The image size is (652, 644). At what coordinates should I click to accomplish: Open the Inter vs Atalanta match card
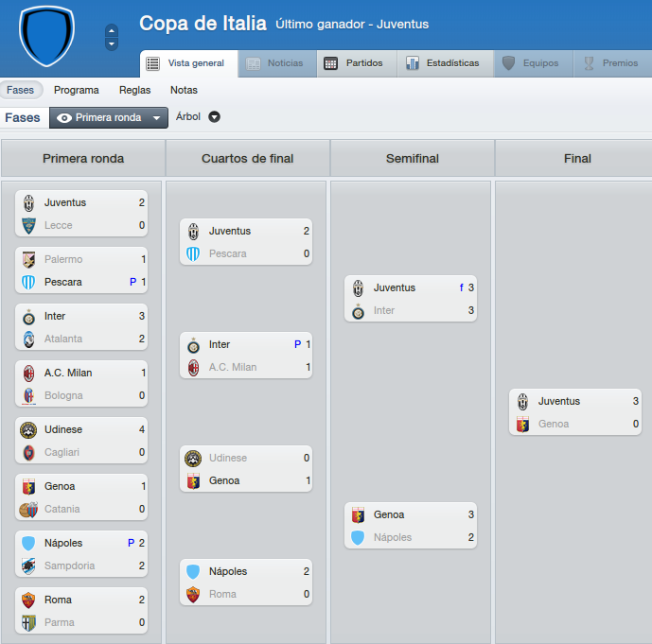(x=81, y=327)
